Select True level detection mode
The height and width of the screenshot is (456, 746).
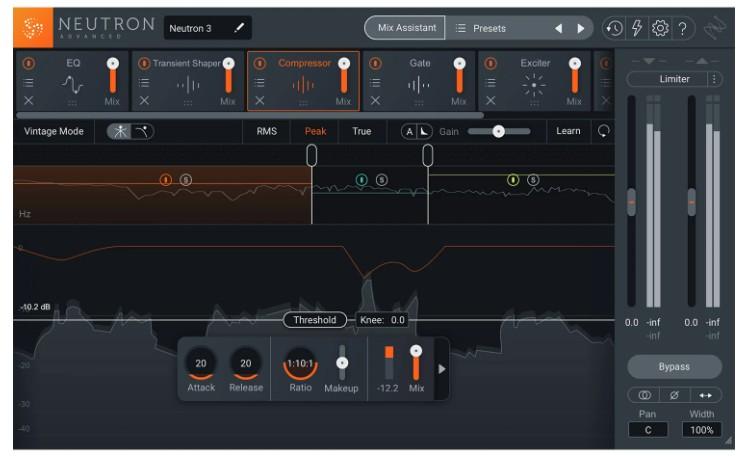(x=362, y=131)
